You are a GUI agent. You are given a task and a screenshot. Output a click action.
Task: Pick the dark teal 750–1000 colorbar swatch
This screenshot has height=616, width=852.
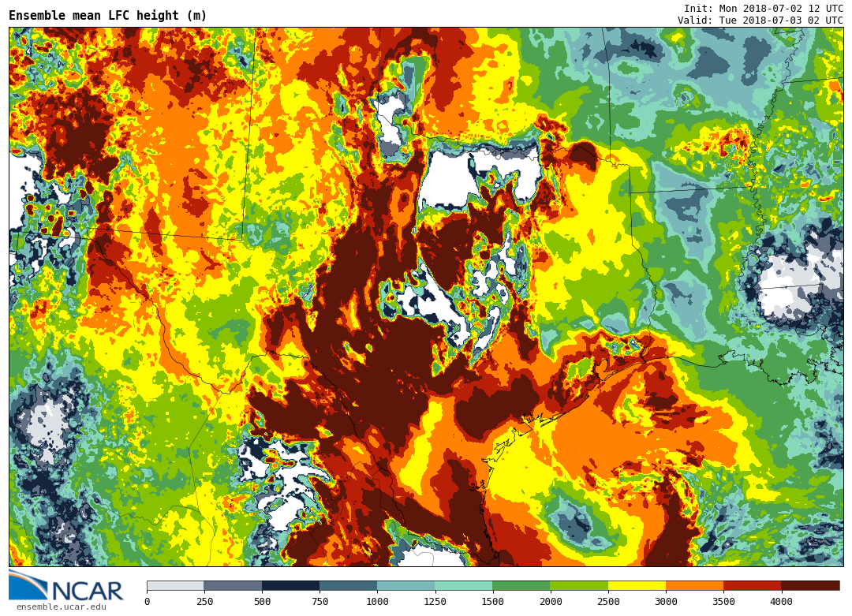pyautogui.click(x=348, y=585)
